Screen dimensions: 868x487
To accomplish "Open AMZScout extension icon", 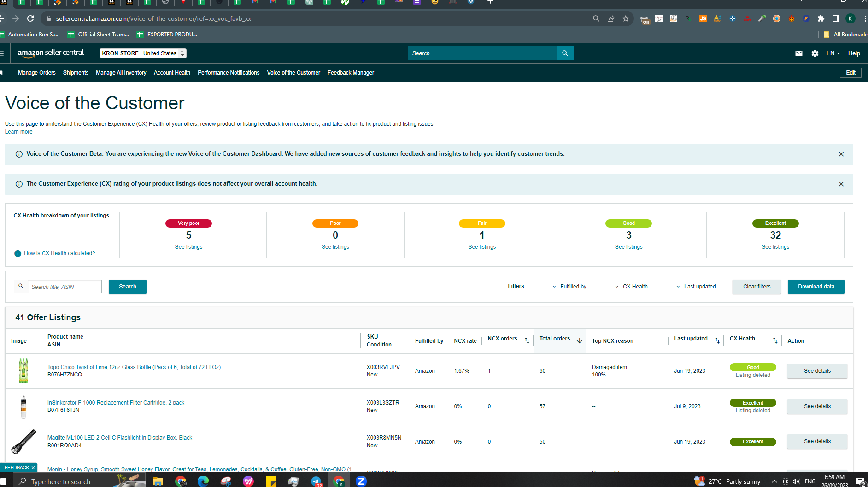I will click(x=718, y=18).
